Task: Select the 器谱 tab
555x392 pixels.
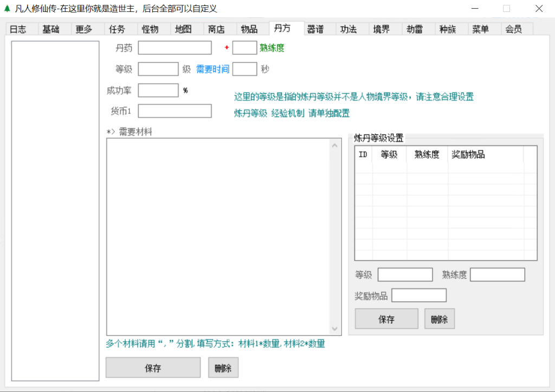Action: (x=315, y=29)
